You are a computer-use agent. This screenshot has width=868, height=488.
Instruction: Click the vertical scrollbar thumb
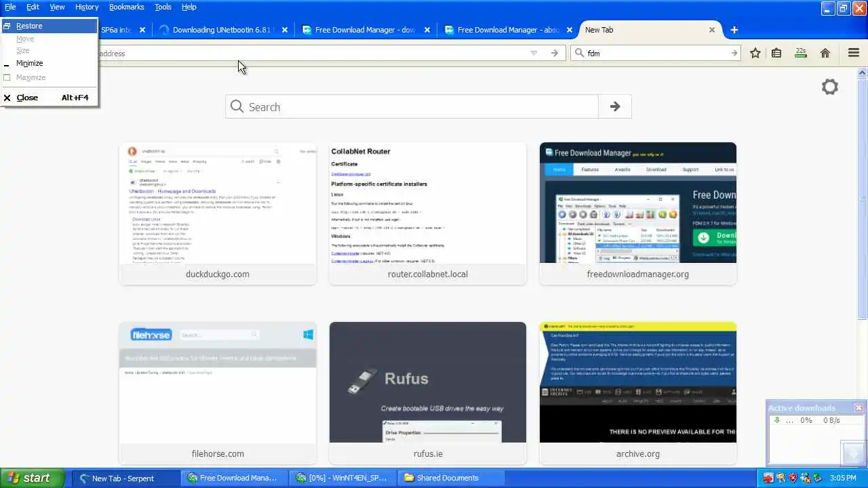pos(863,198)
